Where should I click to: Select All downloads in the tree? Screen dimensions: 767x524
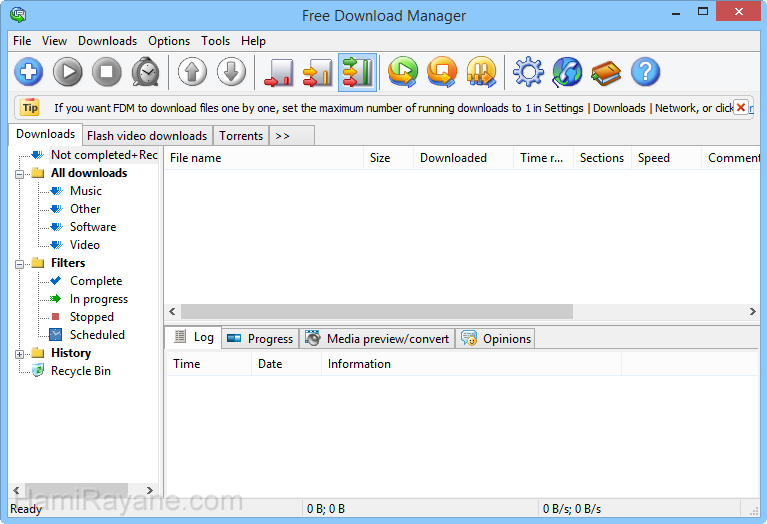89,173
